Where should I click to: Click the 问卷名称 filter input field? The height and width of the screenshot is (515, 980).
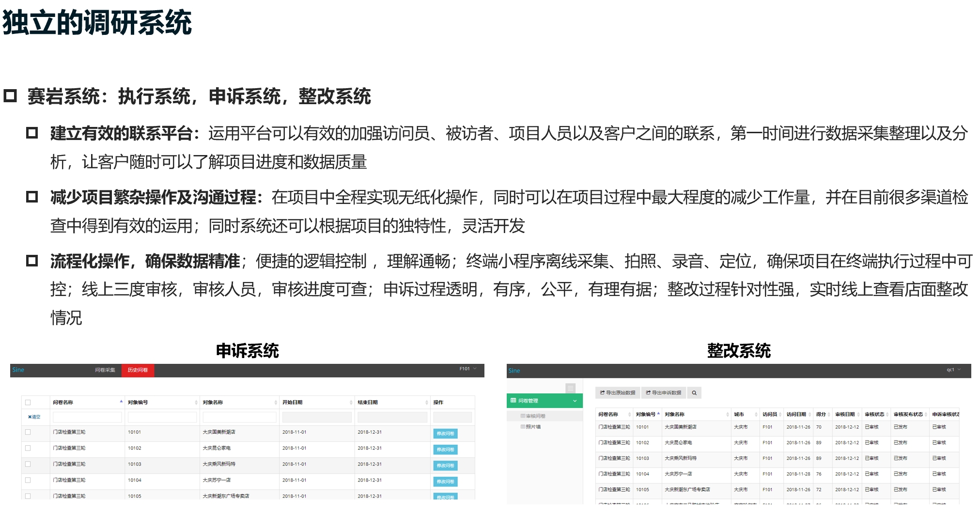tap(87, 417)
